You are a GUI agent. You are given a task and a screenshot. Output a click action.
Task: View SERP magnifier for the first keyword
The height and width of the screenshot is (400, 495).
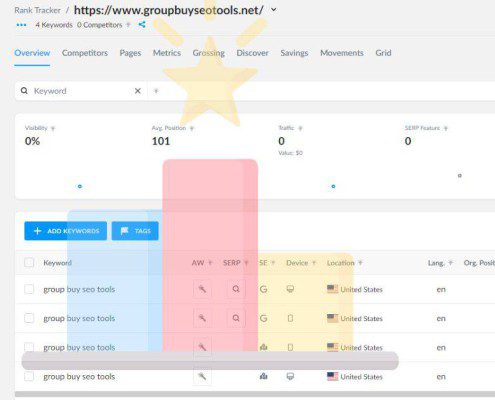236,289
